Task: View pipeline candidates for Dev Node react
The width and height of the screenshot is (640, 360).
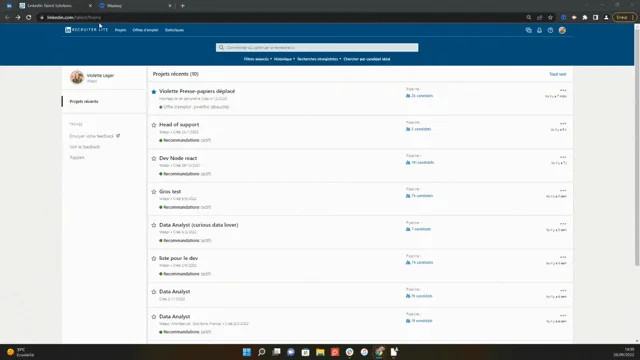Action: click(420, 163)
